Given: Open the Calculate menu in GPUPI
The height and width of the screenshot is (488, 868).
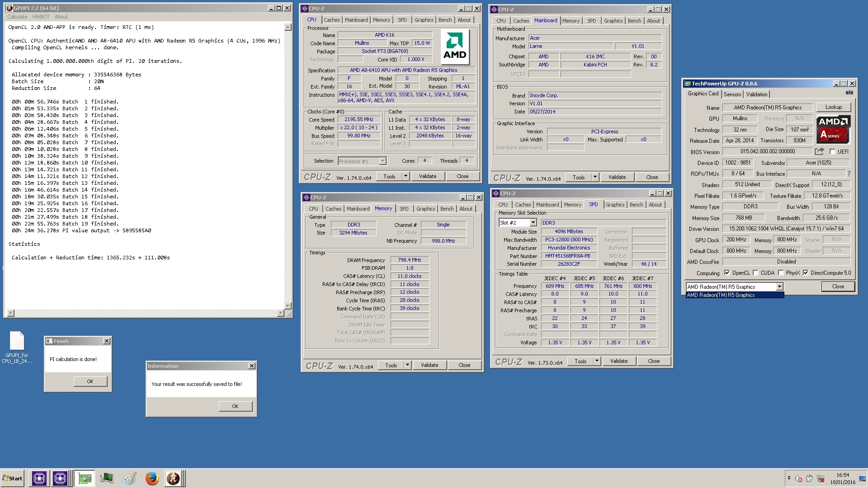Looking at the screenshot, I should [x=17, y=17].
